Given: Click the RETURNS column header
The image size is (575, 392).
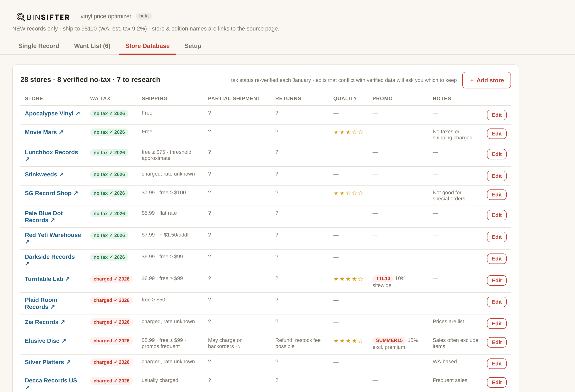Looking at the screenshot, I should 288,98.
